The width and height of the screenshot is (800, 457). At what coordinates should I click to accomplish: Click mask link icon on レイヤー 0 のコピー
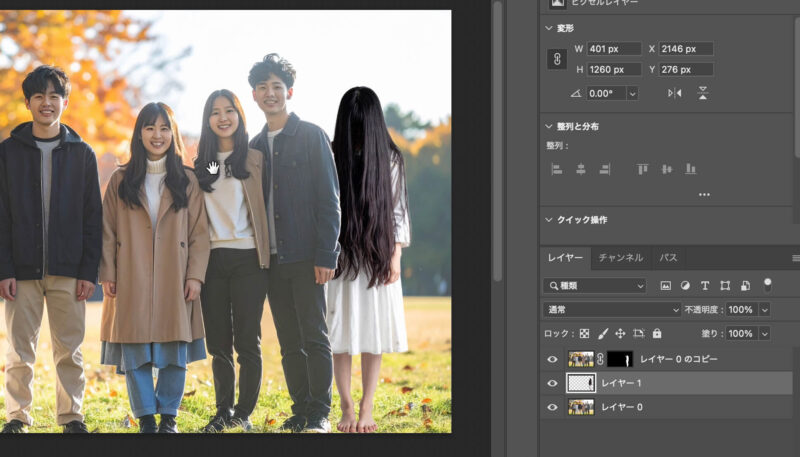click(601, 359)
